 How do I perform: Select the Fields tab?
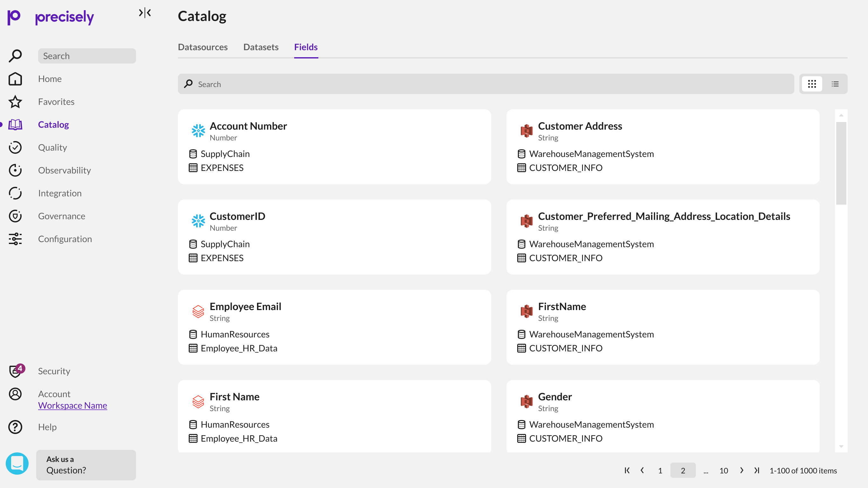coord(306,47)
